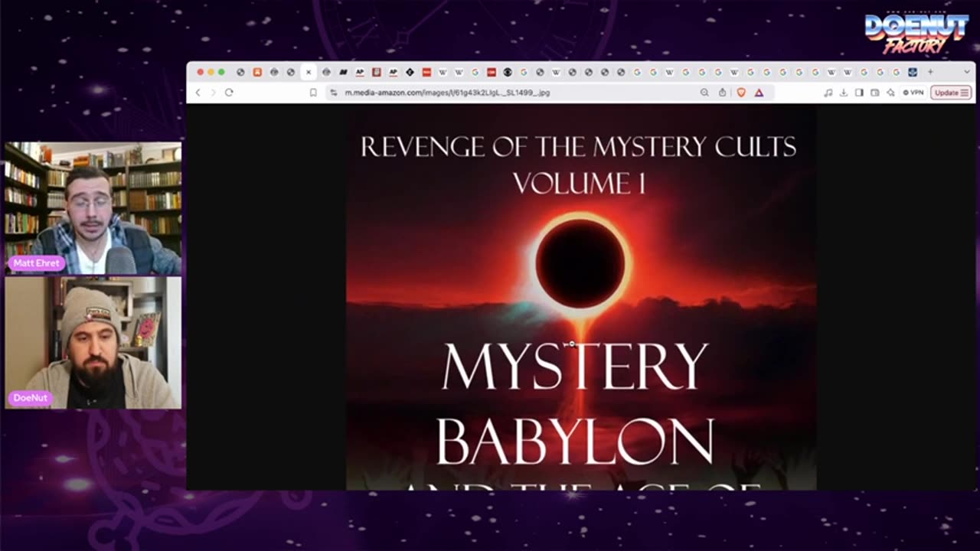The width and height of the screenshot is (980, 551).
Task: Close the active tab with X
Action: (x=309, y=72)
